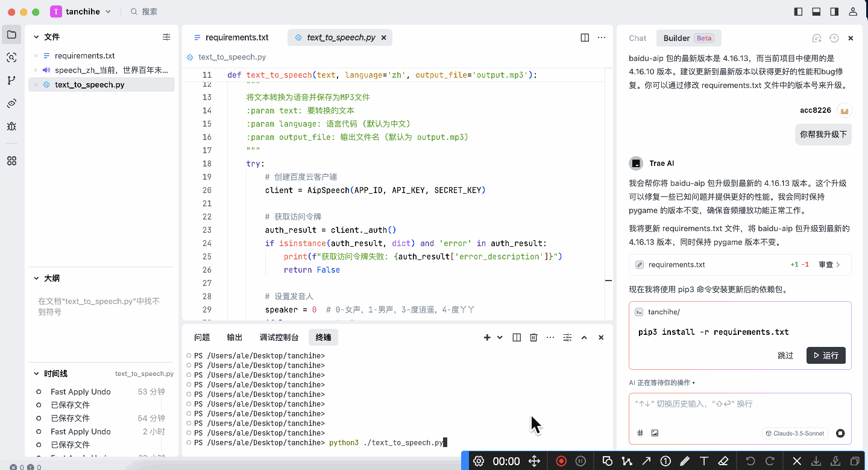
Task: Add a new terminal with plus icon
Action: (487, 337)
